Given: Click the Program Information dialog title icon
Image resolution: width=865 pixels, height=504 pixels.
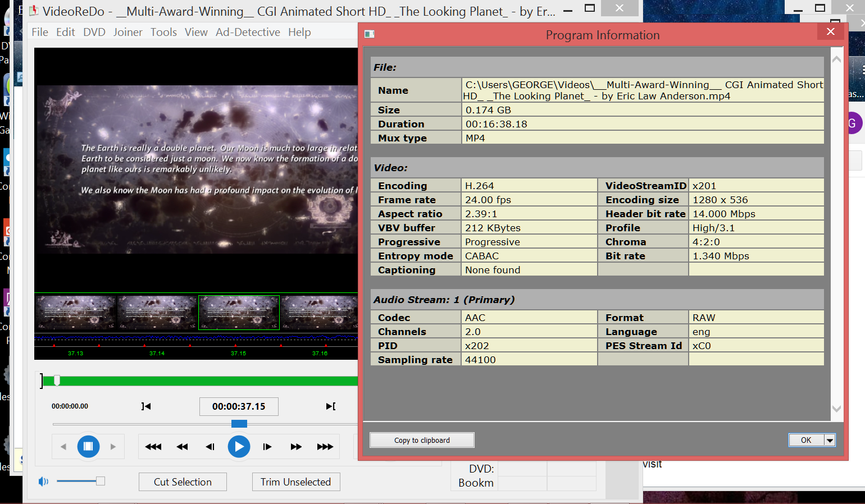Looking at the screenshot, I should 370,34.
